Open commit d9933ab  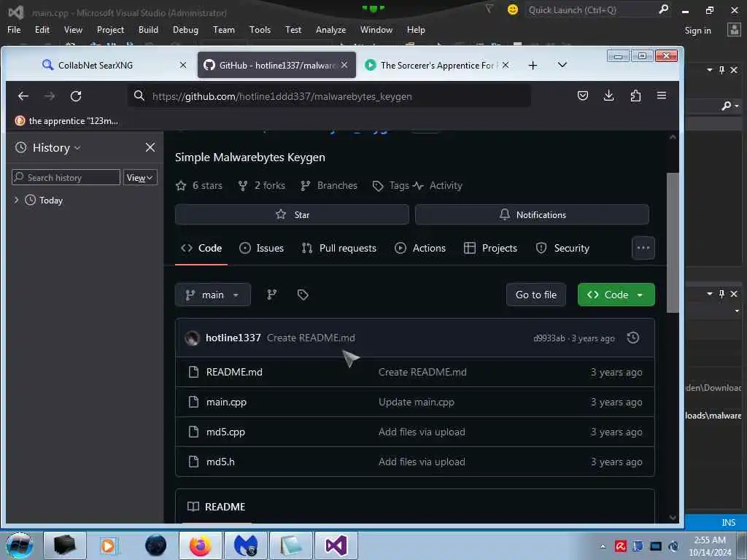coord(549,338)
